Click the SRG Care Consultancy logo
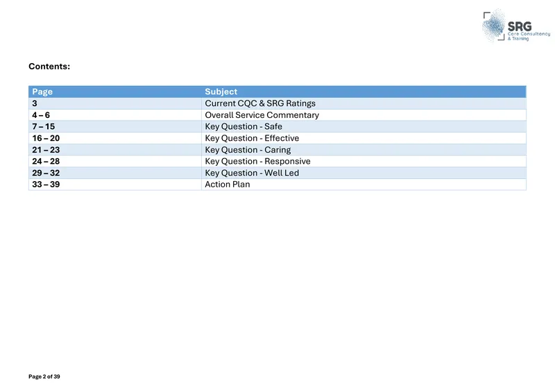 point(516,26)
